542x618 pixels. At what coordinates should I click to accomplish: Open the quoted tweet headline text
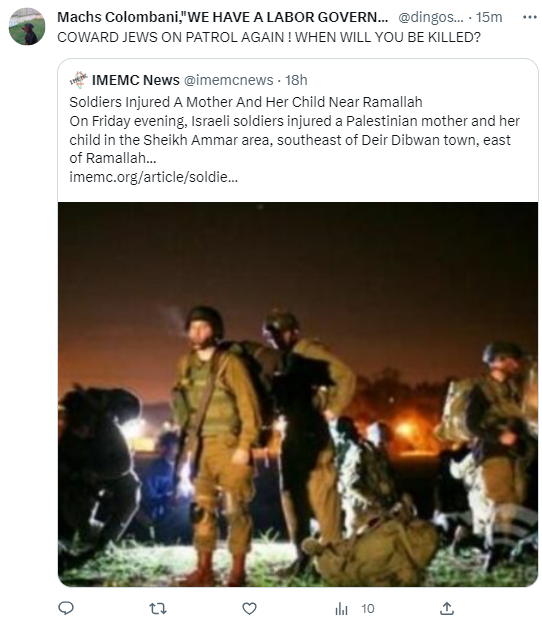[246, 102]
